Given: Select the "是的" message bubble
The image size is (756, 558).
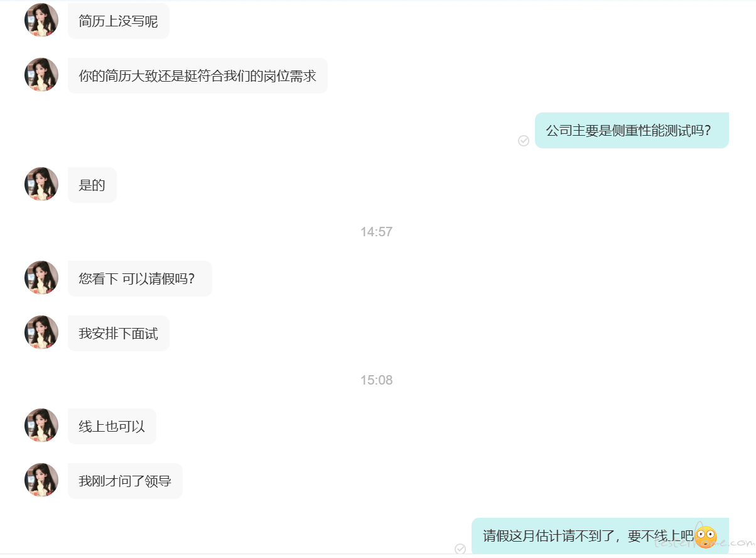Looking at the screenshot, I should (x=92, y=185).
